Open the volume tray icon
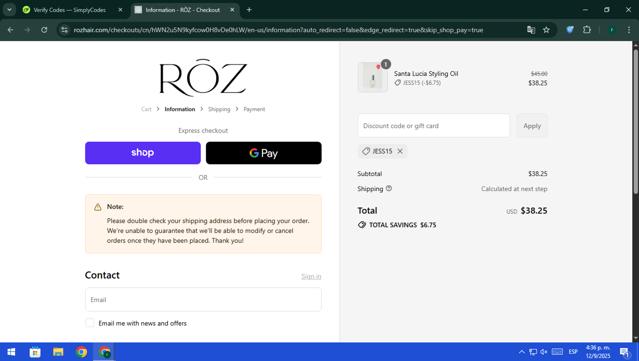Viewport: 639px width, 361px height. coord(544,352)
